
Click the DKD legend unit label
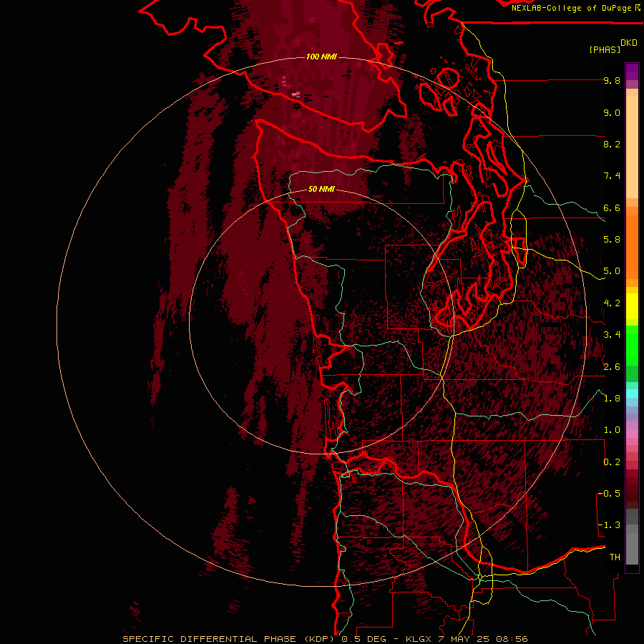click(x=629, y=43)
